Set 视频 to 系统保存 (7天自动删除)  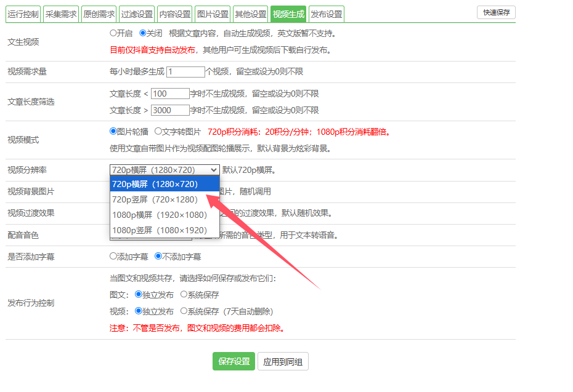tap(184, 311)
